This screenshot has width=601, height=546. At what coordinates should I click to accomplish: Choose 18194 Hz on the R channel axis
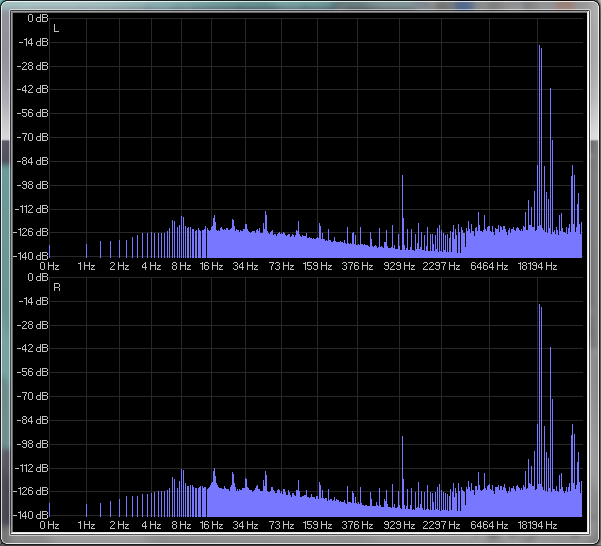537,525
